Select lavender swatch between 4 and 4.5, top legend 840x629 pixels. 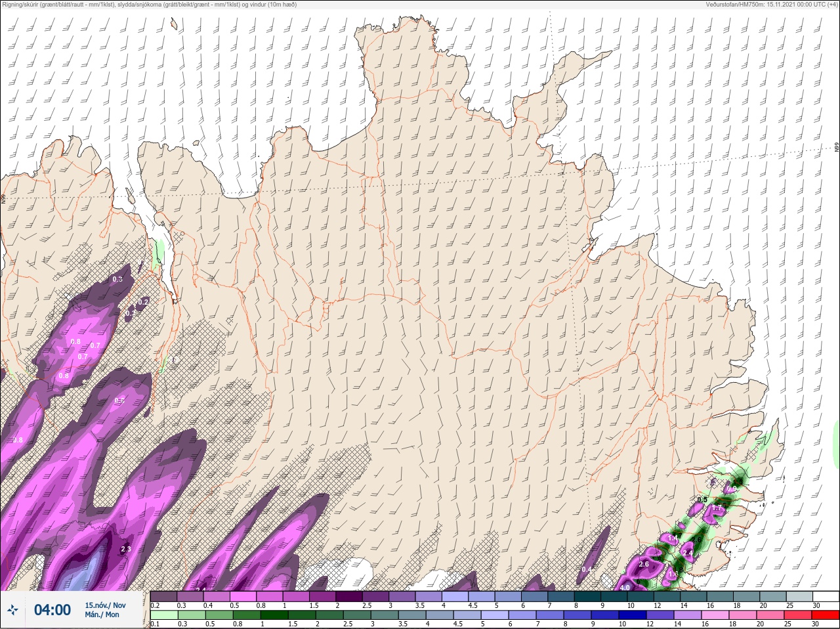pyautogui.click(x=456, y=596)
